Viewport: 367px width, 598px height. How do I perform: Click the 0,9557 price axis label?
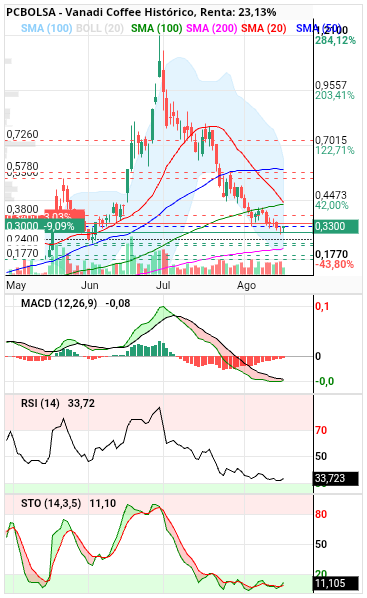pyautogui.click(x=331, y=85)
